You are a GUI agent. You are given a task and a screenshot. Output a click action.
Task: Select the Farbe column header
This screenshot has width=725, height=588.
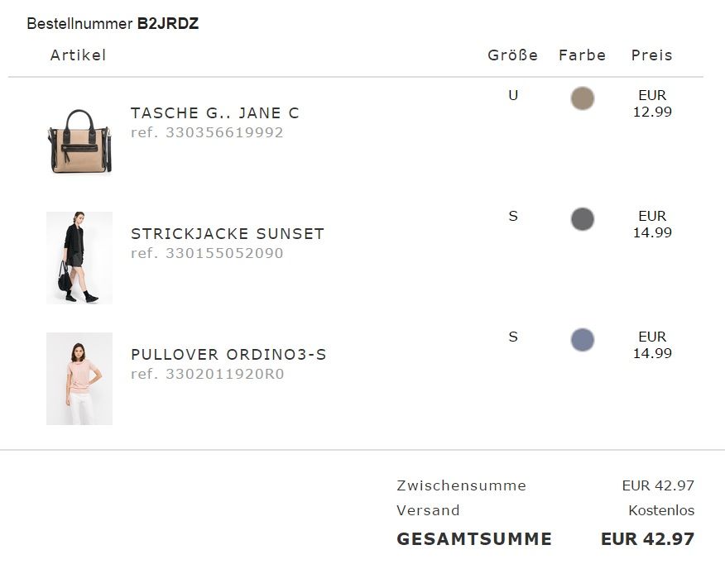tap(583, 55)
